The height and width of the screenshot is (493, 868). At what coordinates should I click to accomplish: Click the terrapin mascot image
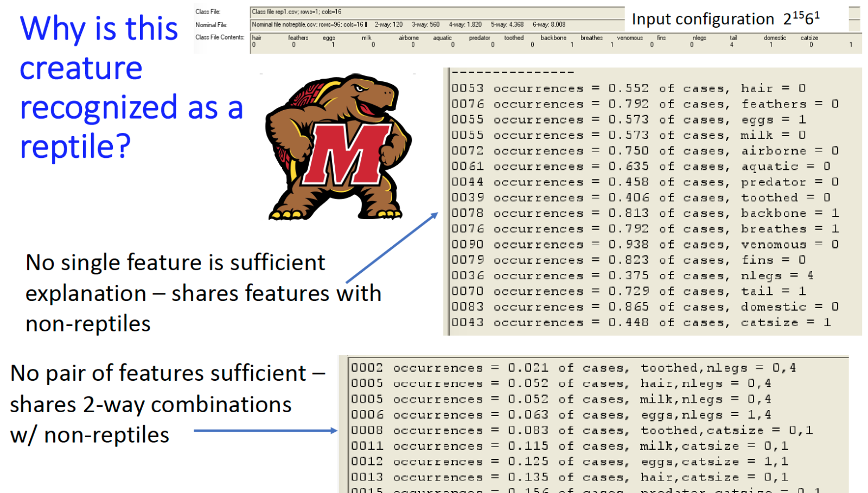(339, 148)
